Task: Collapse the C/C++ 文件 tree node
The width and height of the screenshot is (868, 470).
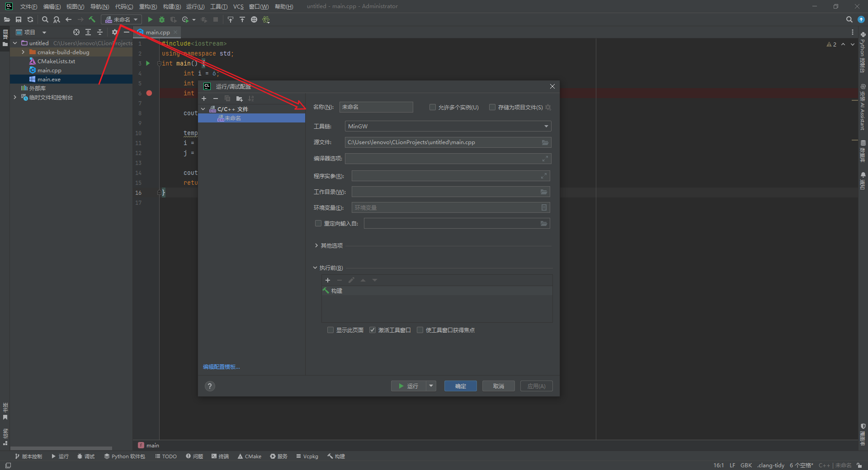Action: click(203, 109)
